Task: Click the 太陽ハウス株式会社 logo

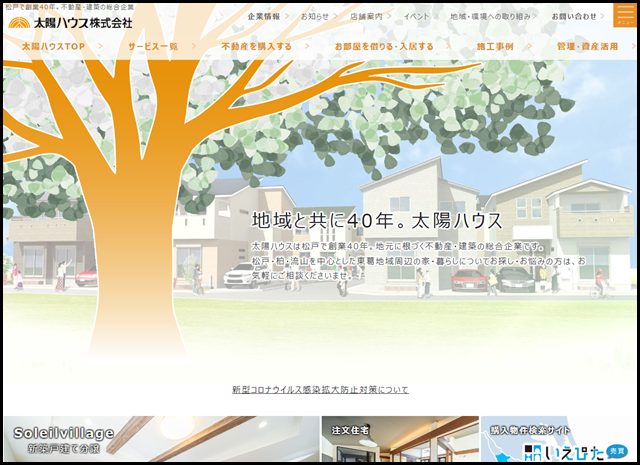Action: pyautogui.click(x=70, y=23)
